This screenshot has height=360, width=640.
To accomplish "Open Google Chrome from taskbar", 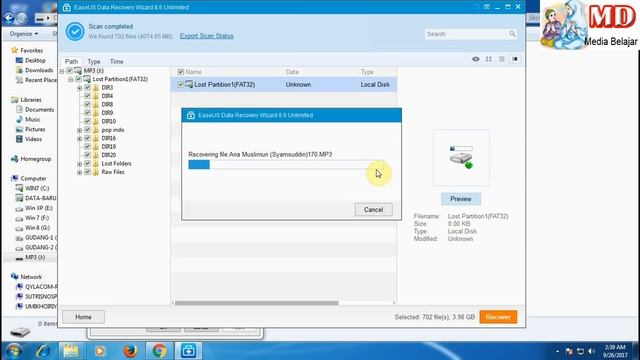I will pos(159,351).
